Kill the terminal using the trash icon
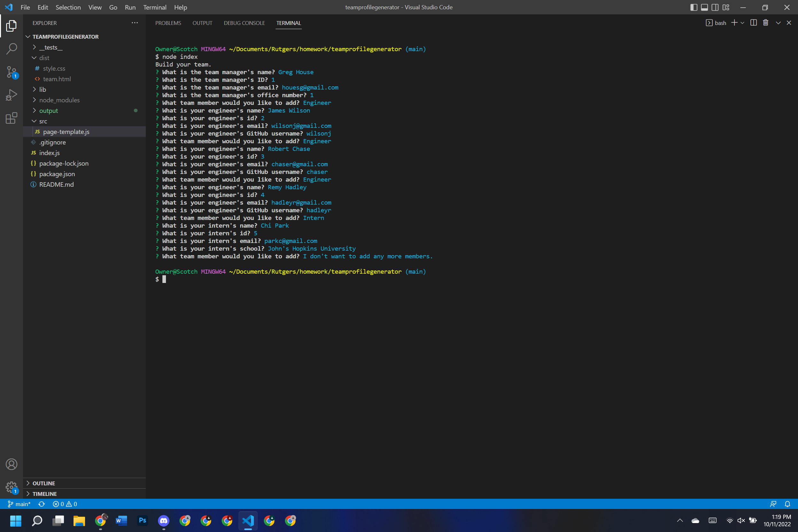This screenshot has width=798, height=532. [x=765, y=22]
